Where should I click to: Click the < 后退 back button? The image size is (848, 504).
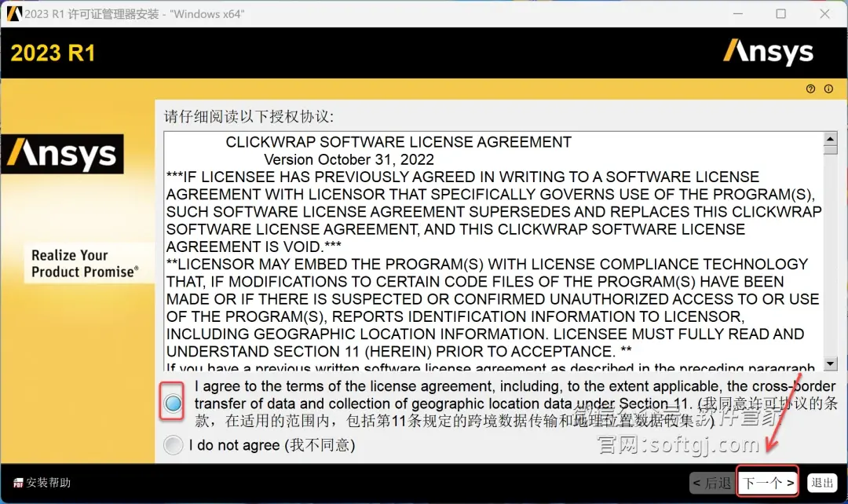pyautogui.click(x=712, y=482)
